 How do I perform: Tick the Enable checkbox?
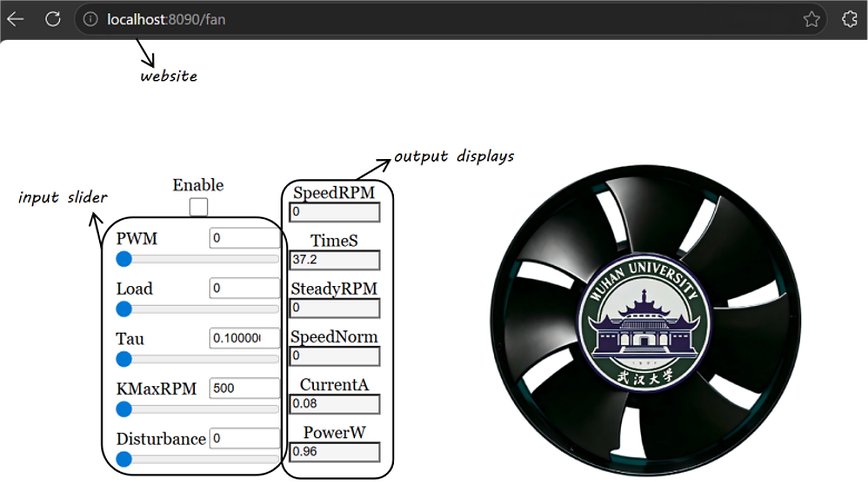[x=198, y=207]
